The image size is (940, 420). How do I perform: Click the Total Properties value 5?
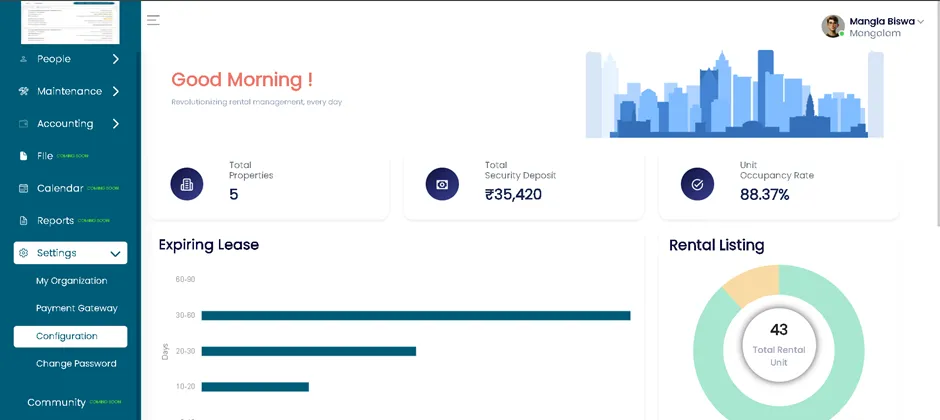click(x=234, y=194)
